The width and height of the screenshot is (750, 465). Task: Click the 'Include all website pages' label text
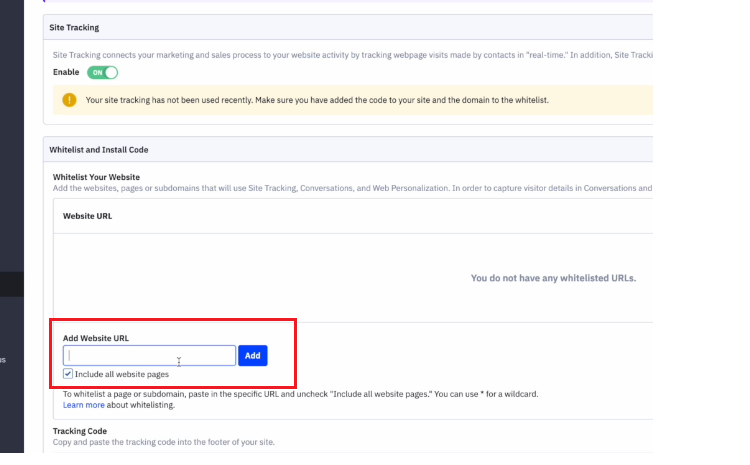(122, 374)
